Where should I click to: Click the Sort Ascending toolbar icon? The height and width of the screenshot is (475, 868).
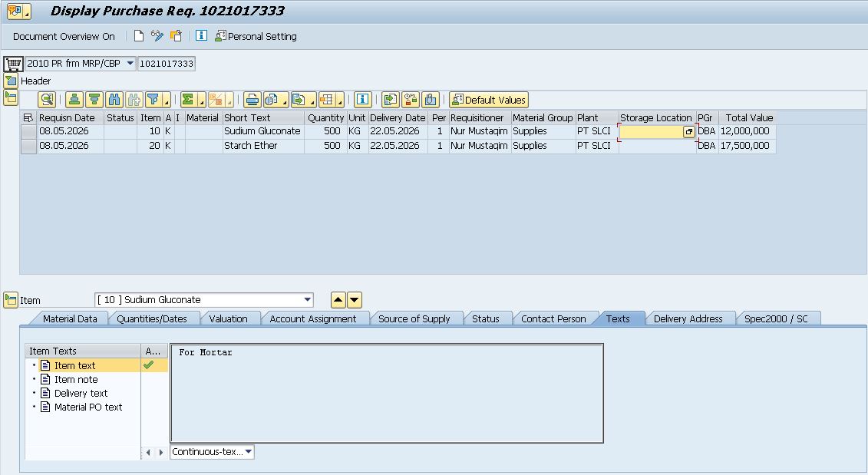(x=74, y=100)
